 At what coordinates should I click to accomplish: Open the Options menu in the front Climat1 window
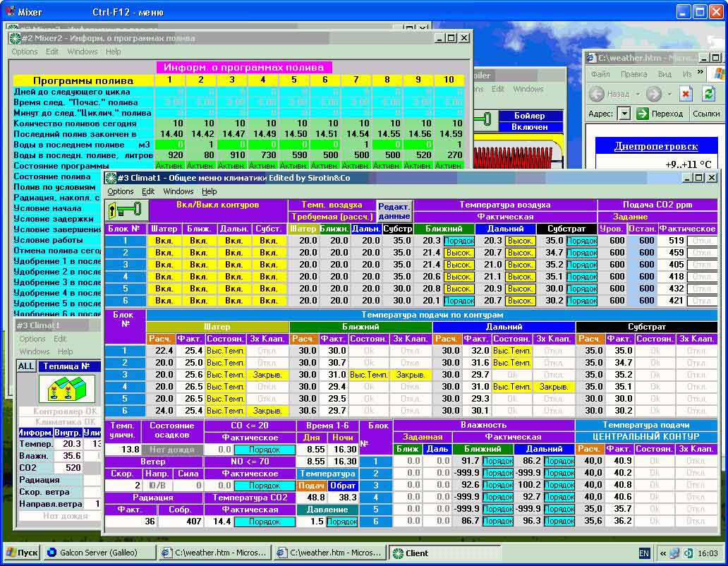point(121,191)
